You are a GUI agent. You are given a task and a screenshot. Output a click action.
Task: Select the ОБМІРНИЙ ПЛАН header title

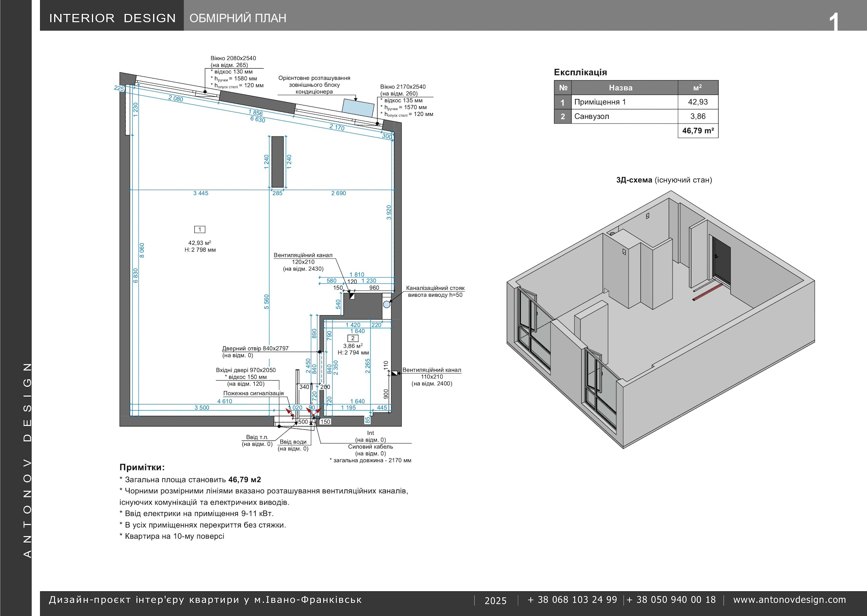coord(238,18)
